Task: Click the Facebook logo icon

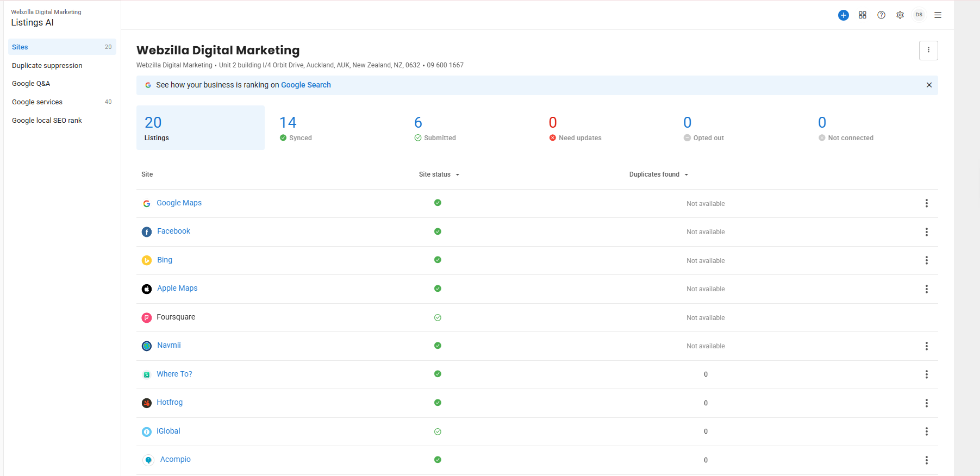Action: (147, 232)
